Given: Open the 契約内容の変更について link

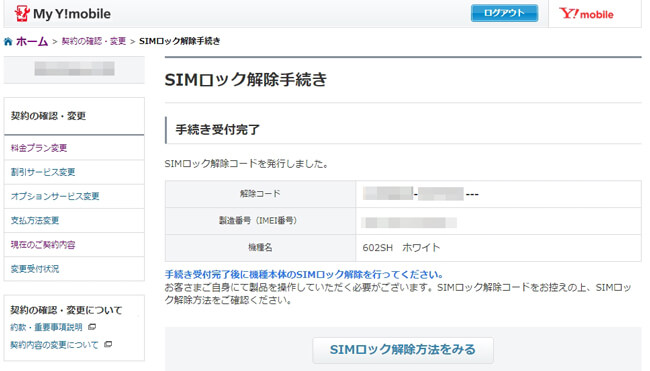Looking at the screenshot, I should (54, 345).
